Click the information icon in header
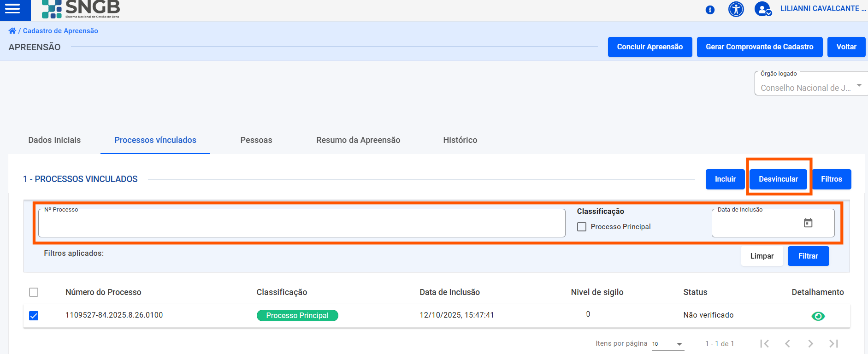The height and width of the screenshot is (354, 868). tap(710, 10)
